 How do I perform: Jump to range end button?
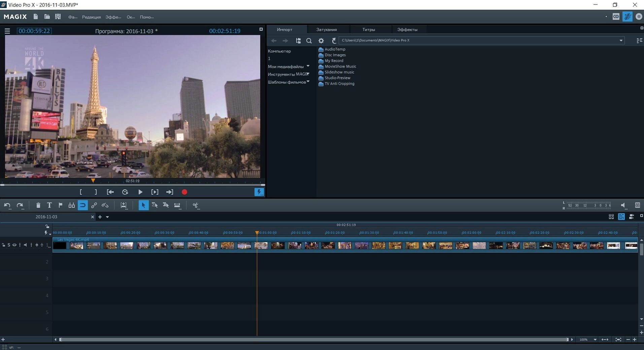coord(170,192)
